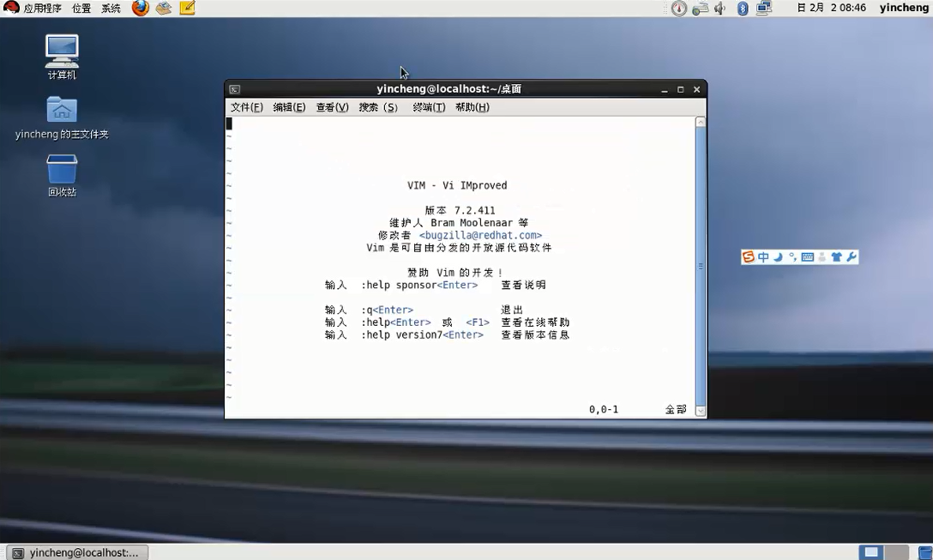Click the bugzilla@redhat.com text in Vim

pos(480,235)
